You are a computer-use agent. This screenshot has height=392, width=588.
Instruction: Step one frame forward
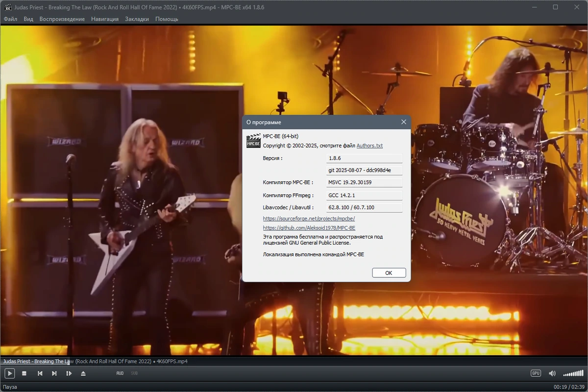coord(69,373)
